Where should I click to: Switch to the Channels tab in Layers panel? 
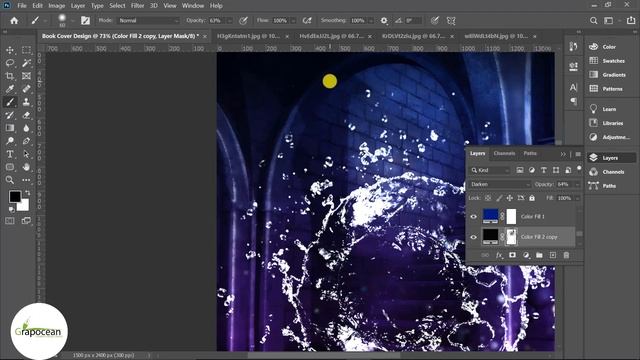click(x=504, y=153)
